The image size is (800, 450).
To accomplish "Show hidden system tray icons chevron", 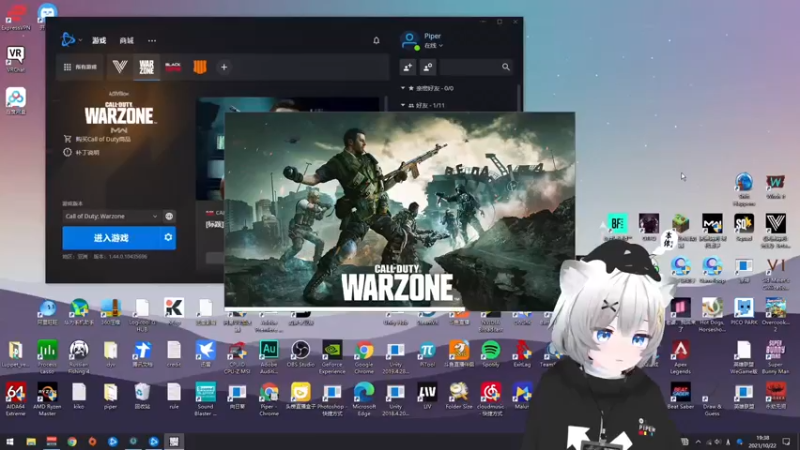I will tap(698, 442).
